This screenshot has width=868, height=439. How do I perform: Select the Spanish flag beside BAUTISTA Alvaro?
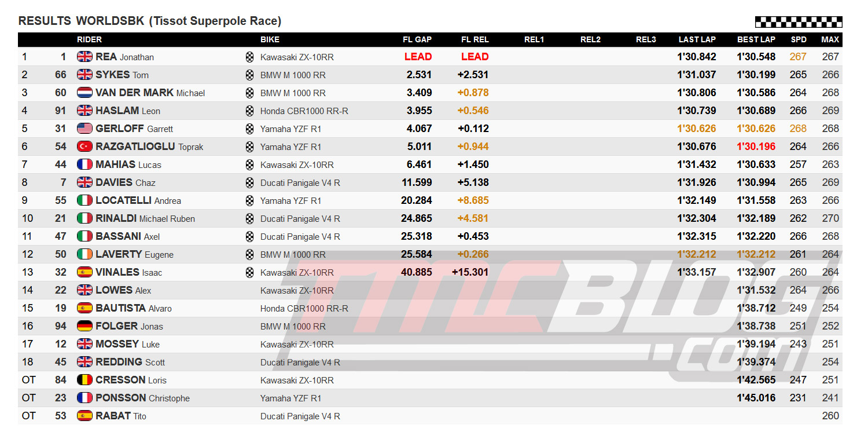(x=84, y=308)
